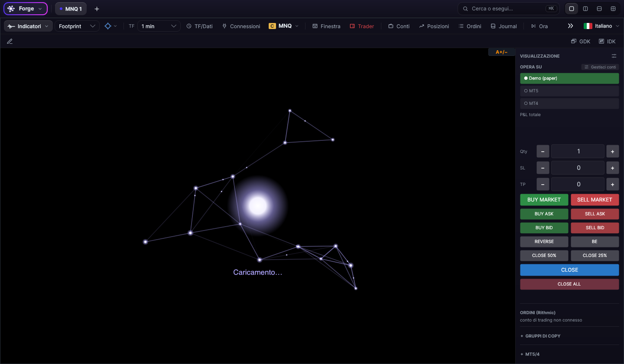Open the Finestra menu
This screenshot has height=364, width=624.
[x=326, y=26]
